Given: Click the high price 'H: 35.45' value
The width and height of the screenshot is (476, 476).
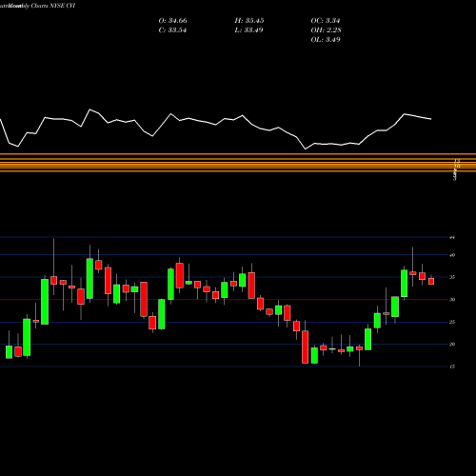Looking at the screenshot, I should click(249, 21).
